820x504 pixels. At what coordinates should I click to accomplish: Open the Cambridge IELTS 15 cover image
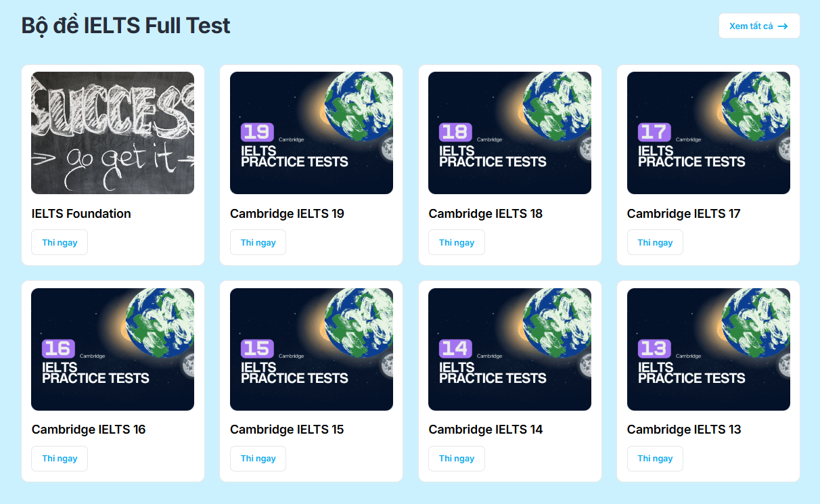point(311,349)
